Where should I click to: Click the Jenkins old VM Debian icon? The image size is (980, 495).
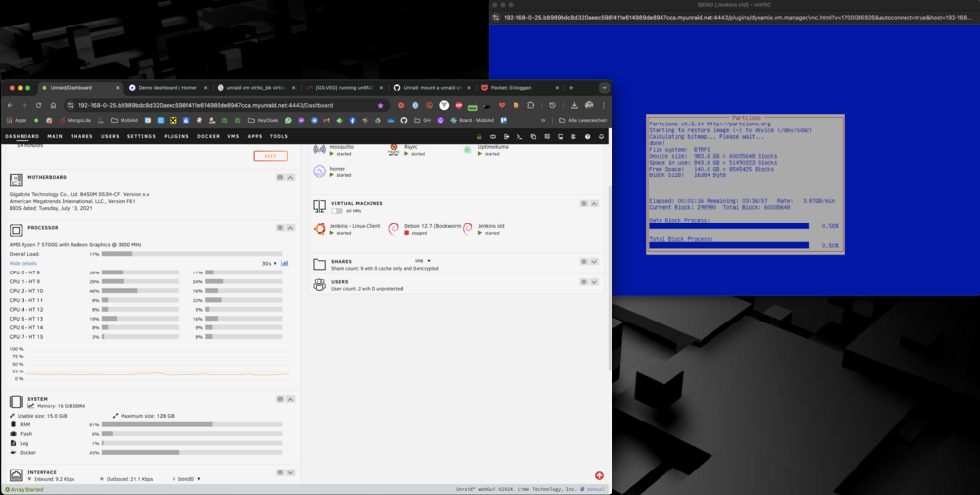pos(467,229)
